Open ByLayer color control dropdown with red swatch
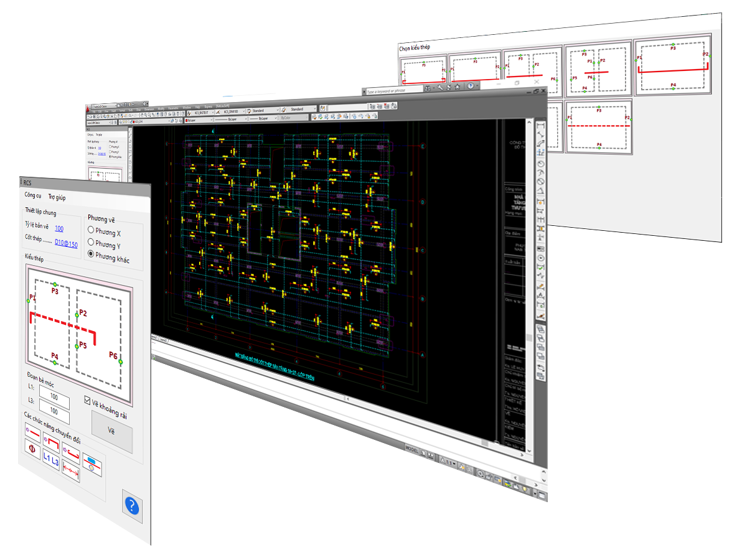Viewport: 747px width, 560px height. click(x=199, y=120)
